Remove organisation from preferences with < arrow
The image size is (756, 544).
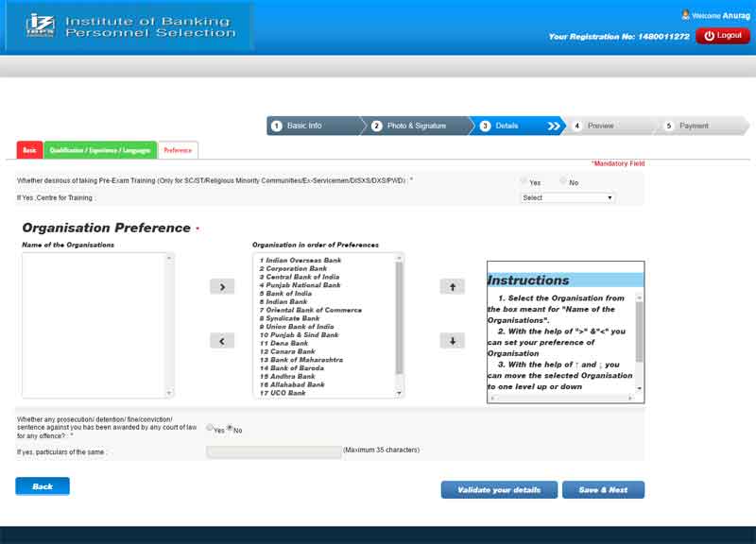coord(222,341)
